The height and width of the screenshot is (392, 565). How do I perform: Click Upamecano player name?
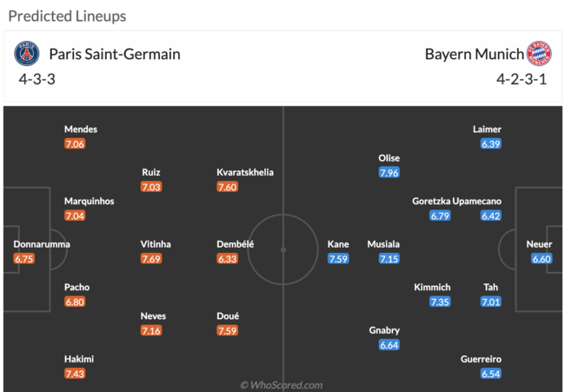[476, 202]
